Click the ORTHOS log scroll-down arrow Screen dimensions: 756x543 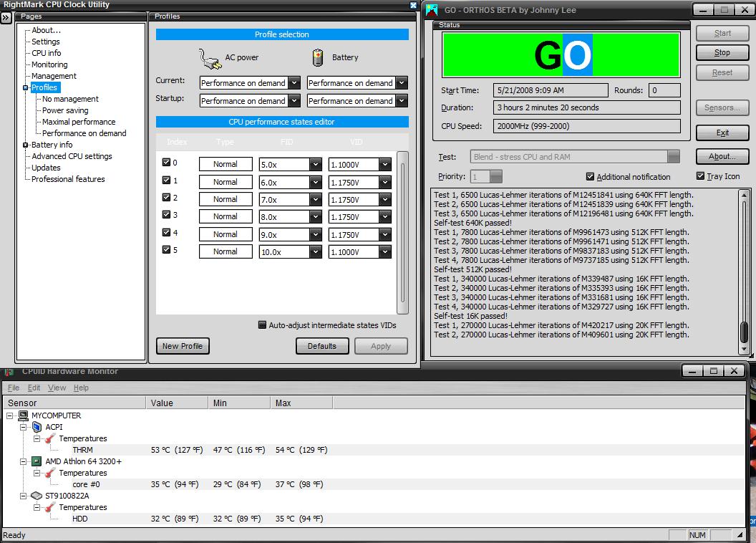[744, 349]
